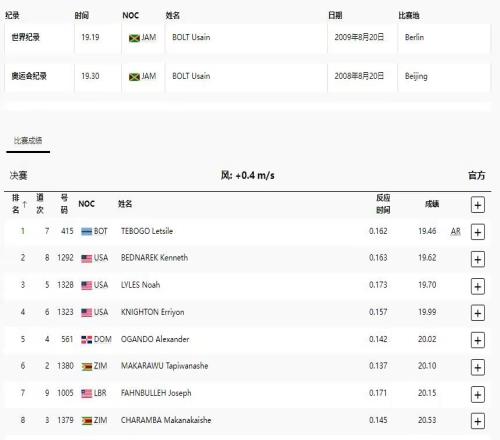Click the Jamaica flag in the world record row

point(134,38)
